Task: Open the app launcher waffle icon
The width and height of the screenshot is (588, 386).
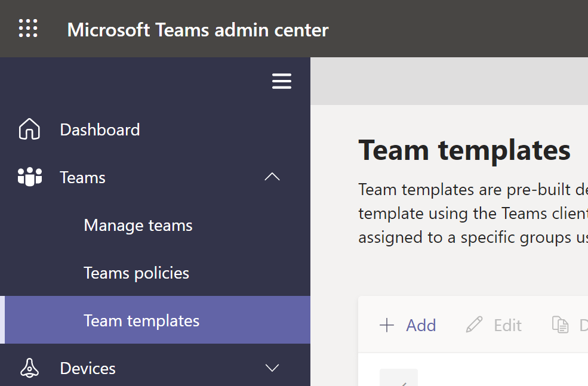Action: click(x=28, y=28)
